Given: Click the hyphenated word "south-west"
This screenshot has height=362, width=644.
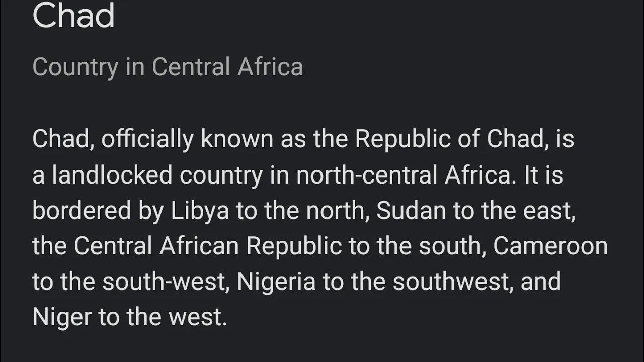Looking at the screenshot, I should tap(163, 282).
